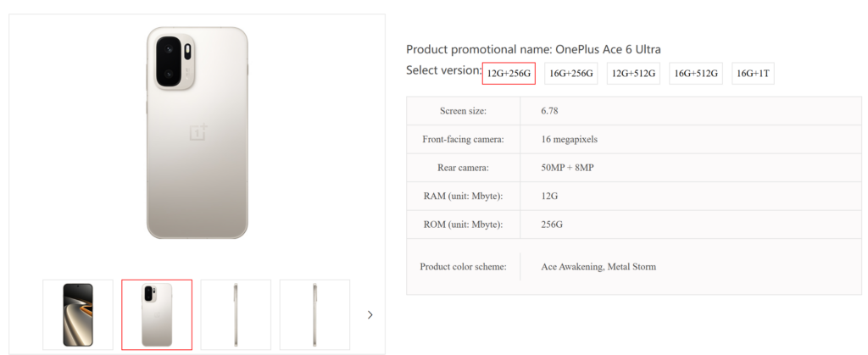868x355 pixels.
Task: Select the 16G+1T version
Action: click(x=753, y=74)
